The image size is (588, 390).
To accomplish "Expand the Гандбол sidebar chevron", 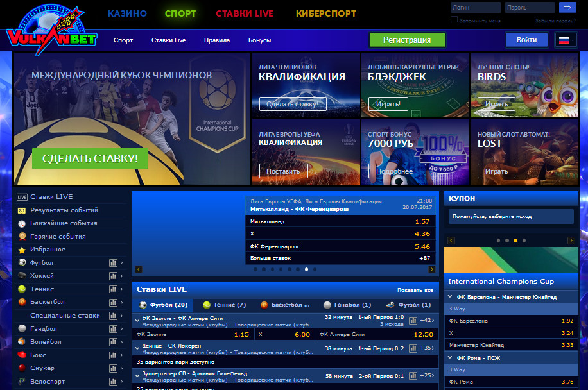I will pyautogui.click(x=121, y=328).
